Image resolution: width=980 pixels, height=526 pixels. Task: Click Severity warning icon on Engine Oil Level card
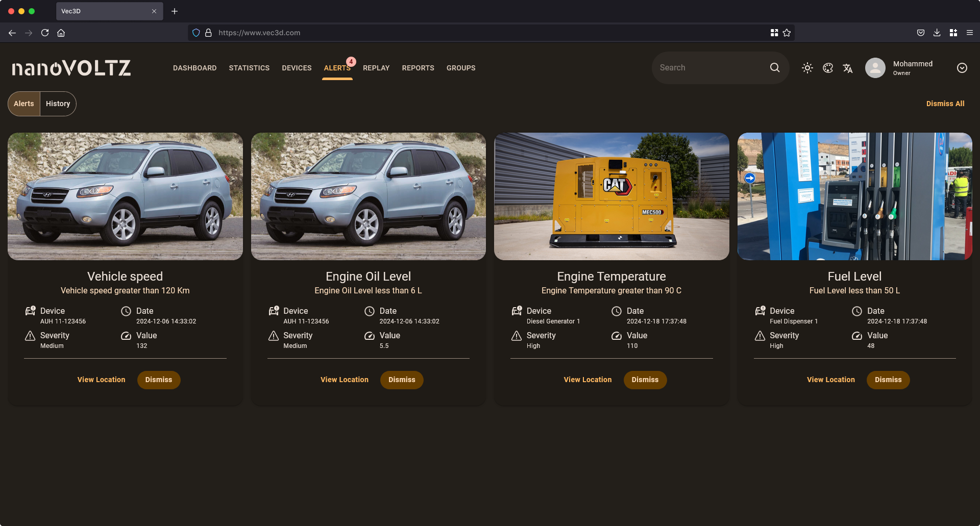tap(274, 335)
